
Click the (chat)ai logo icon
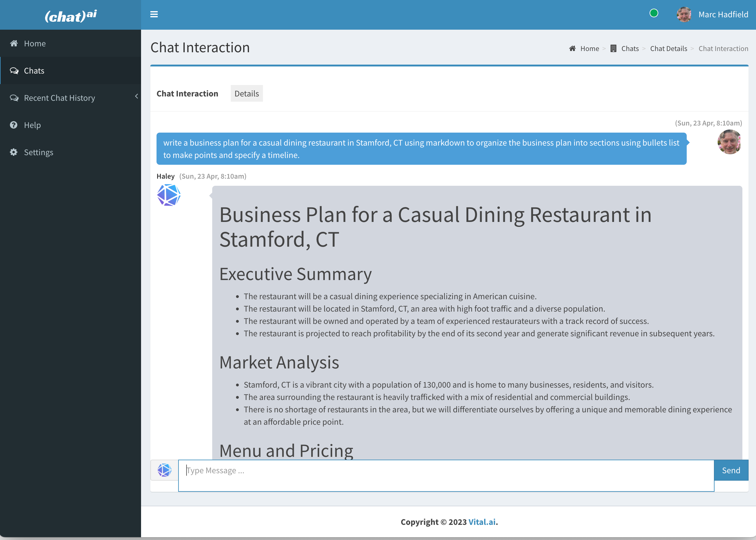coord(70,15)
